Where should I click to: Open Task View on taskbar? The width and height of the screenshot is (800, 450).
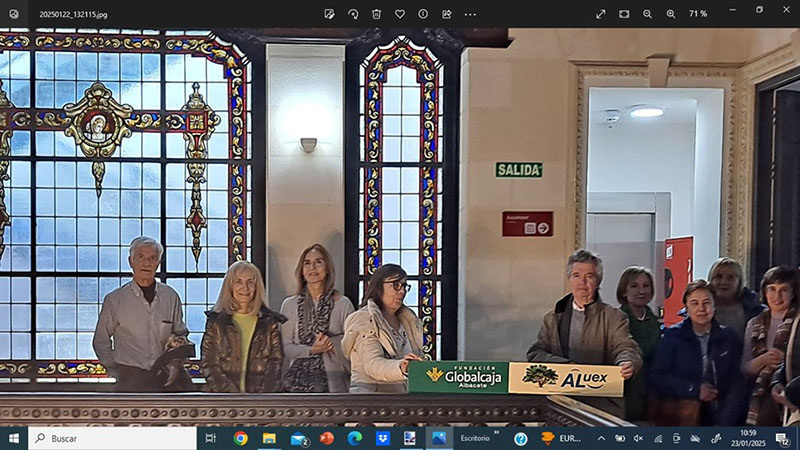(x=211, y=438)
